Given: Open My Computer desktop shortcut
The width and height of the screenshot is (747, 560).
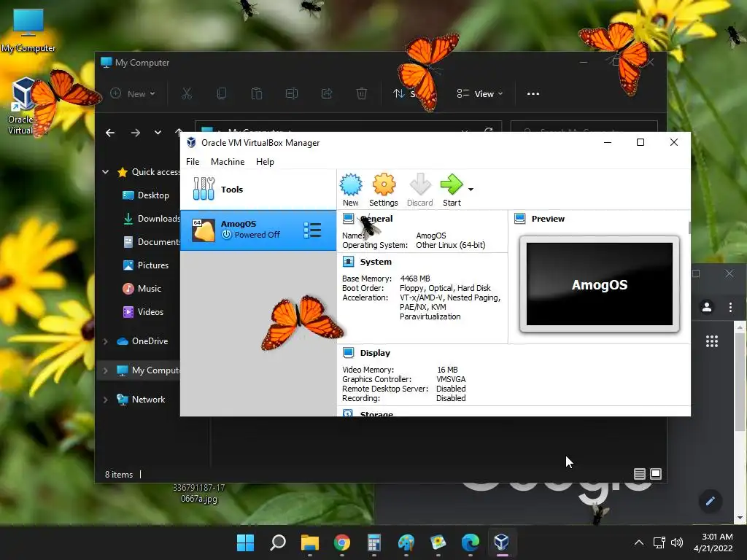Looking at the screenshot, I should pyautogui.click(x=28, y=30).
